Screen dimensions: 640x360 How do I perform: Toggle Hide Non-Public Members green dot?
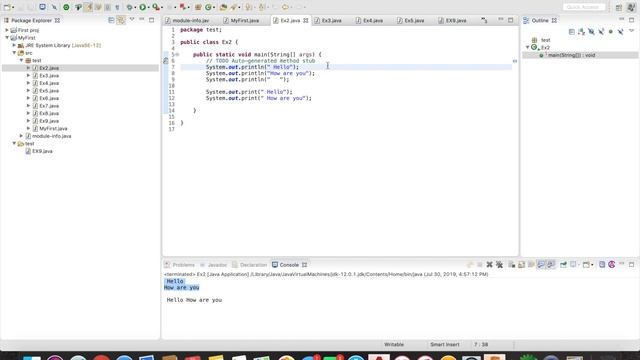(611, 31)
